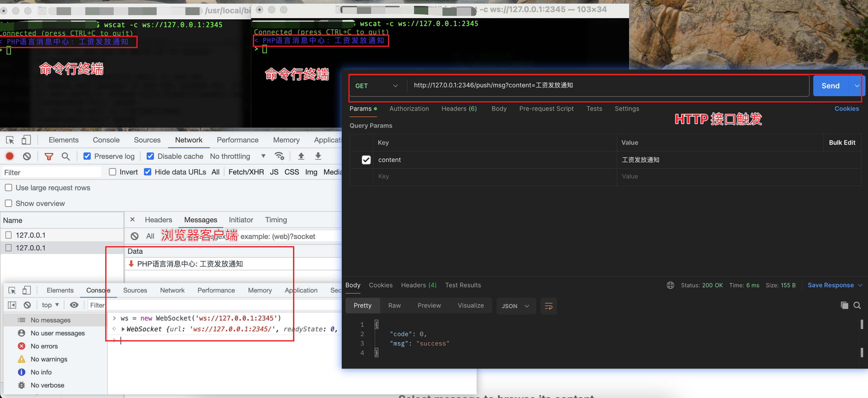Switch to the Authorization tab in Postman
The image size is (868, 398).
tap(409, 109)
